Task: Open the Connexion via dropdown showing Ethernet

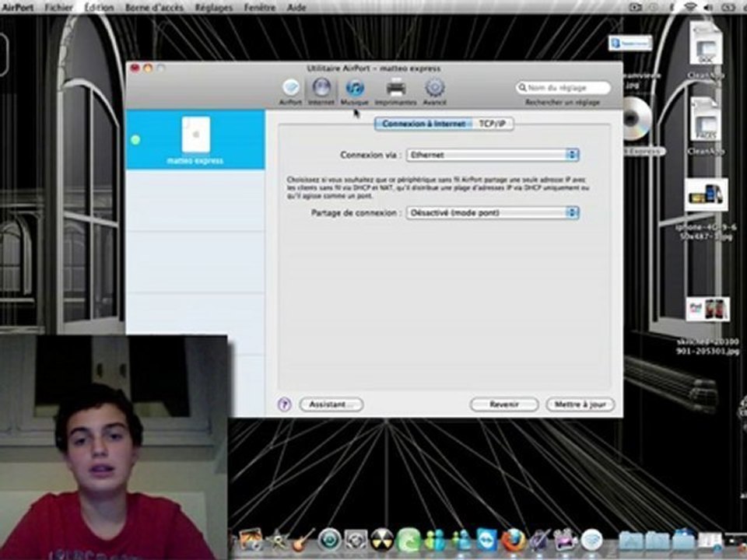Action: click(x=493, y=155)
